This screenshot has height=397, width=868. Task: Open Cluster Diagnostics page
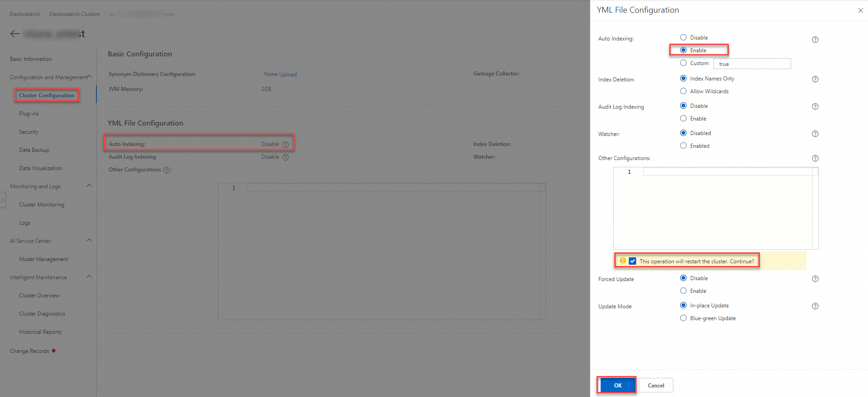[x=42, y=314]
